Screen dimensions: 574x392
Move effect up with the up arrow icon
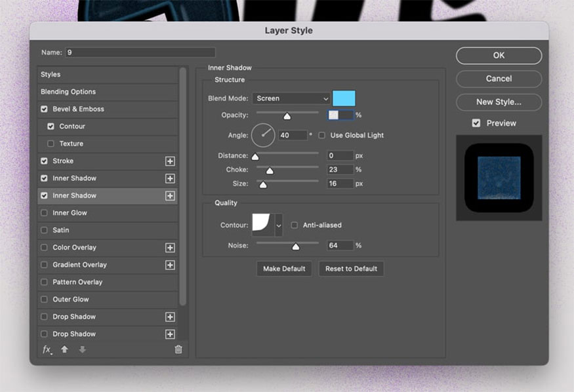[64, 350]
